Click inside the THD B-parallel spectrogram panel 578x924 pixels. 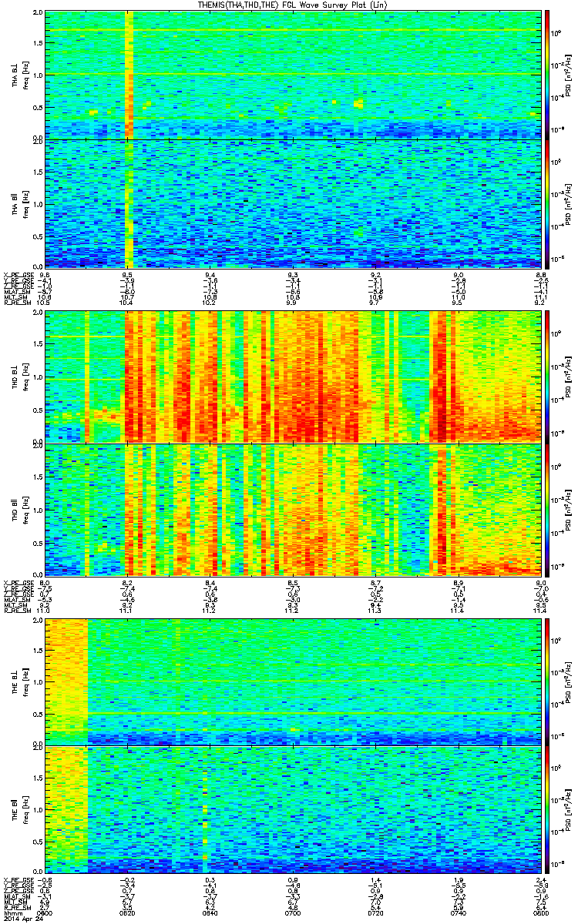tap(293, 509)
